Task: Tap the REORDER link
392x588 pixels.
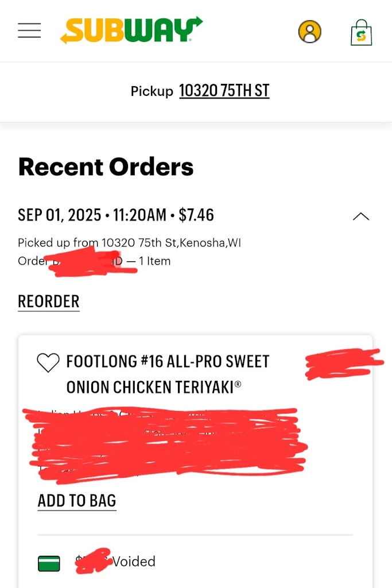Action: tap(49, 301)
